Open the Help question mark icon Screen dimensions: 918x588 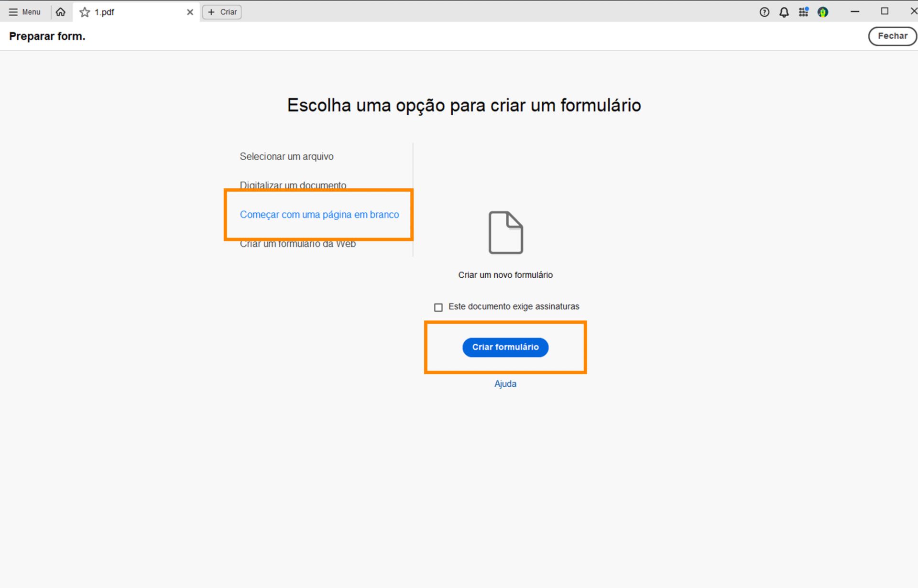(x=764, y=12)
